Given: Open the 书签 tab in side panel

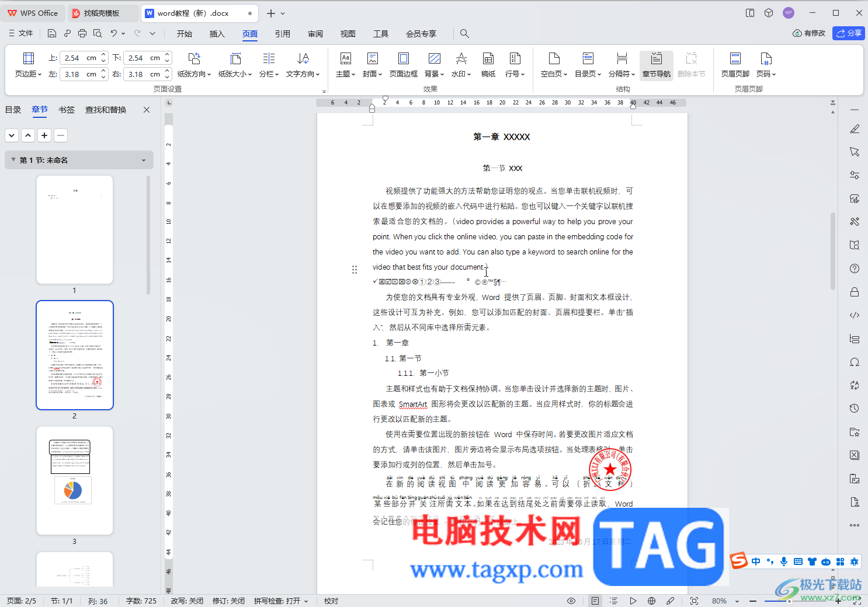Looking at the screenshot, I should pyautogui.click(x=67, y=110).
